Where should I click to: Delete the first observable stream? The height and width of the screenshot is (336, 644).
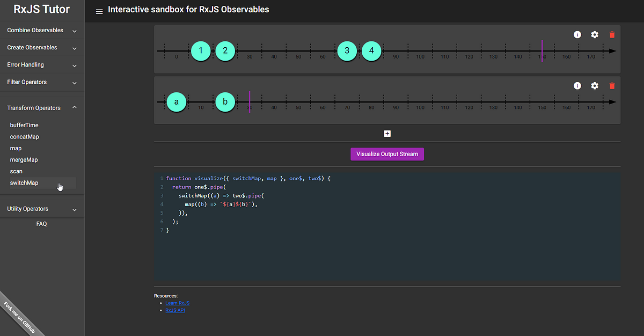coord(612,34)
